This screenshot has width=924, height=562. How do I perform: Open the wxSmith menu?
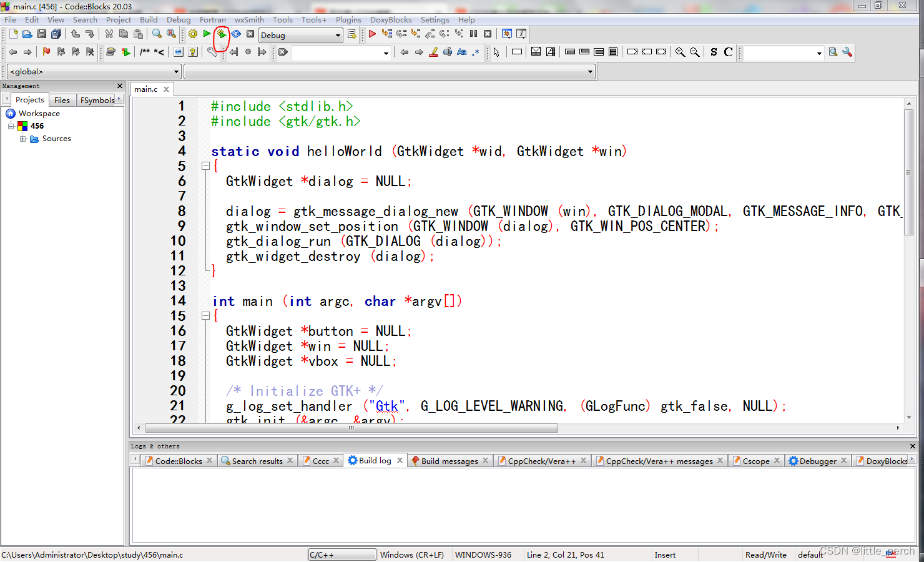tap(249, 20)
